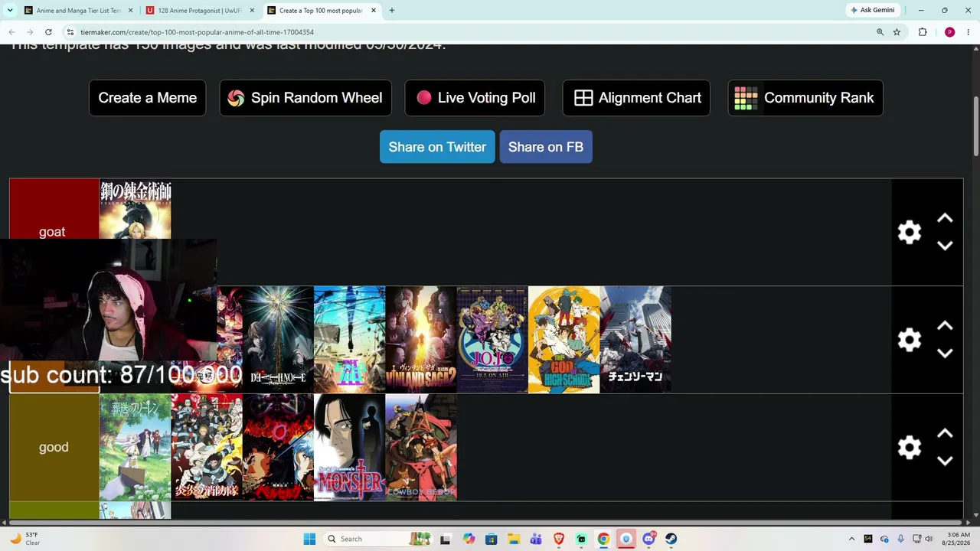Open Discord from the taskbar
This screenshot has width=980, height=551.
649,539
